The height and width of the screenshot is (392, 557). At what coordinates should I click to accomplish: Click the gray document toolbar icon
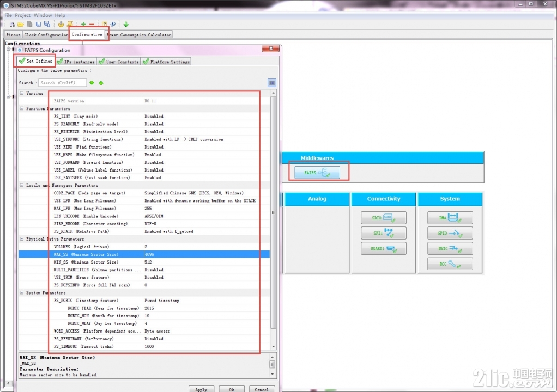(29, 24)
